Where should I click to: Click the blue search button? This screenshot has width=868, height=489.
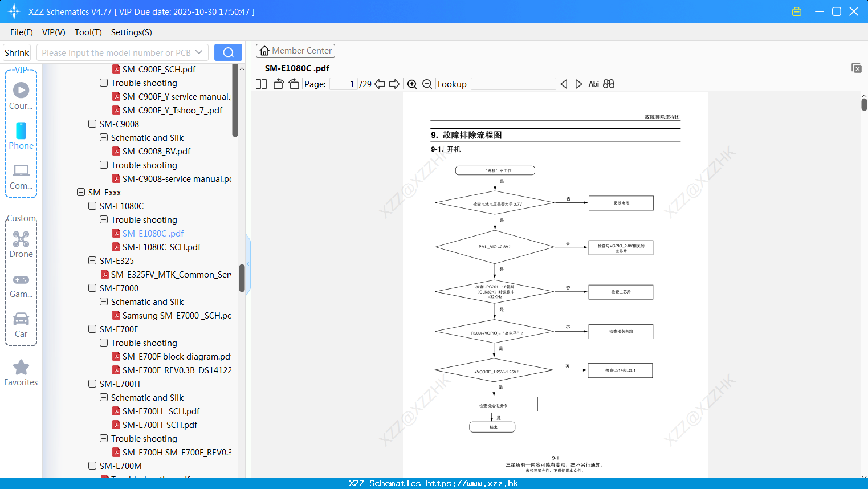click(228, 52)
